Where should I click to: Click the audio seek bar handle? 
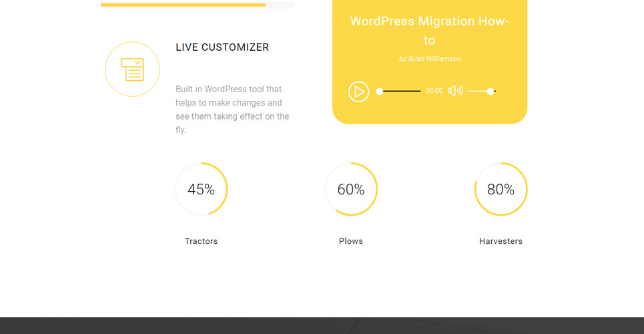(380, 92)
